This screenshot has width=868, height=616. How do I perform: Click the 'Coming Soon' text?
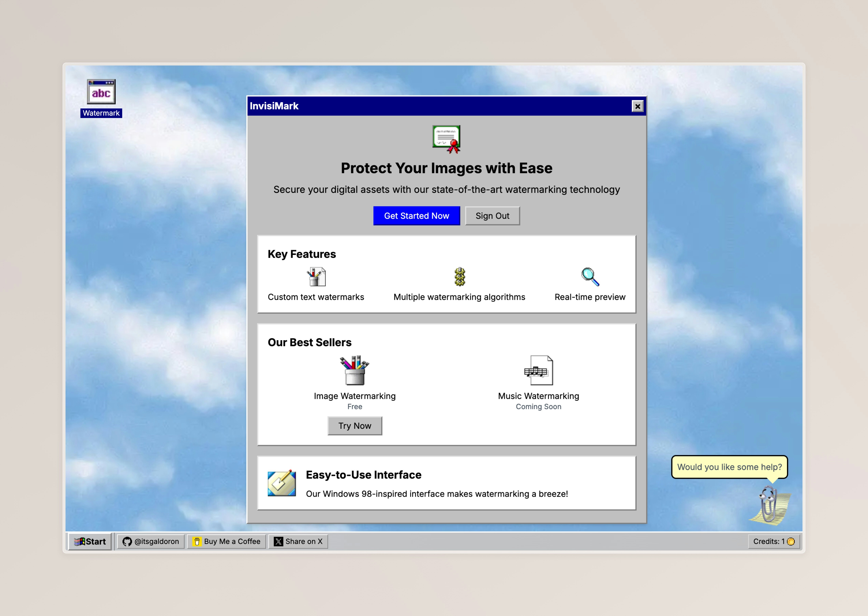[538, 407]
